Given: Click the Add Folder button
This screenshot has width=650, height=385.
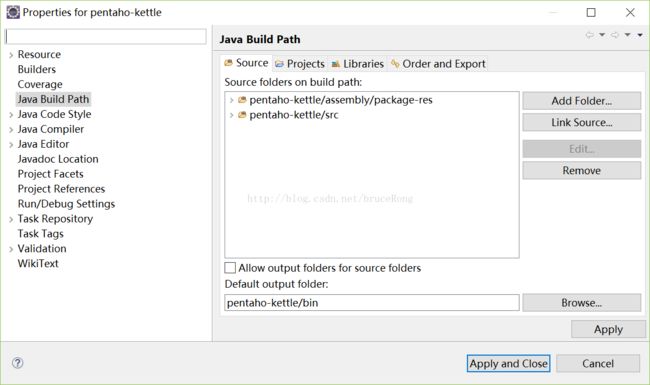Looking at the screenshot, I should pyautogui.click(x=582, y=101).
